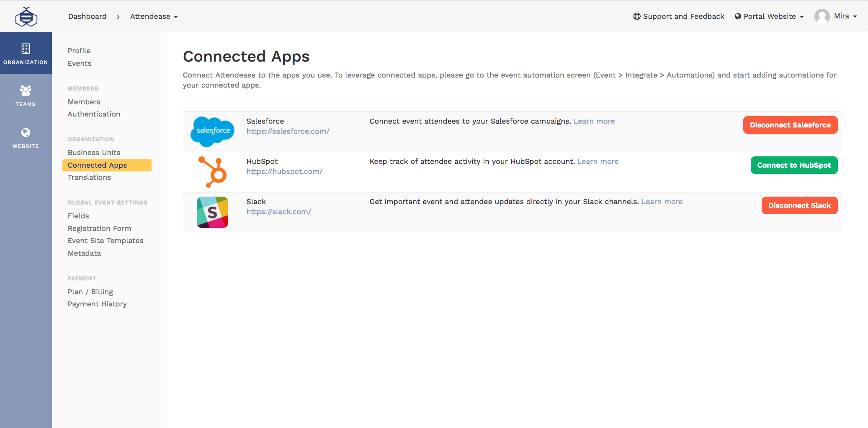
Task: Open Authentication settings
Action: pyautogui.click(x=94, y=114)
